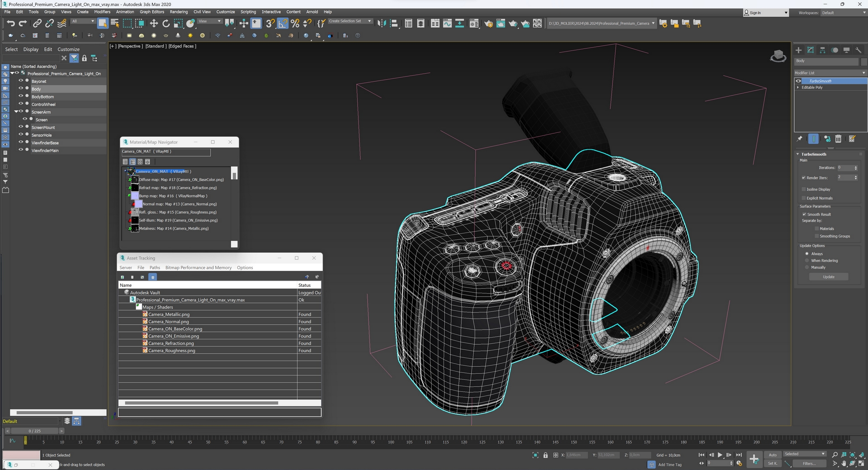Click the Auto key button
Screen dimensions: 868x470
(773, 455)
